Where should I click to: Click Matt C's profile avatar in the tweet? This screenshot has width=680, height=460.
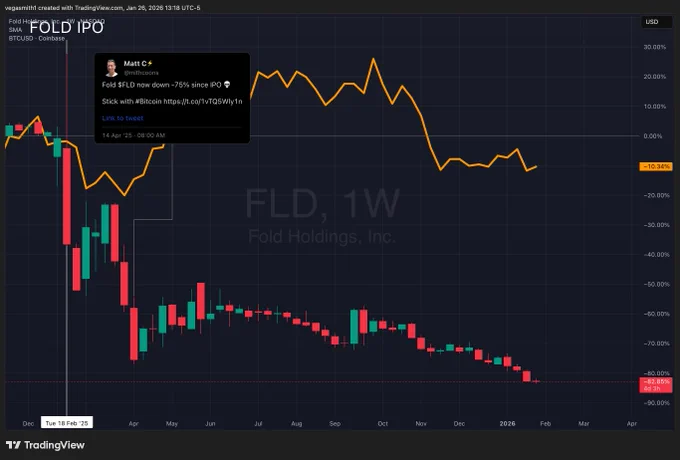pyautogui.click(x=111, y=68)
